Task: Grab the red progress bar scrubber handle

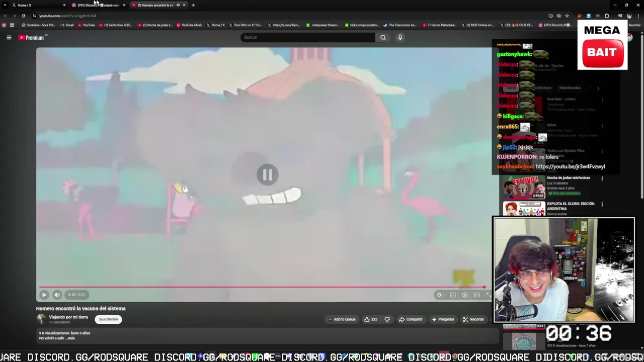Action: coord(484,287)
